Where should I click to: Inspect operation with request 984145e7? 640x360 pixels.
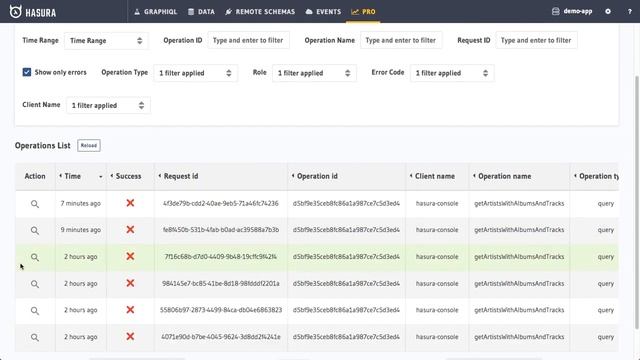[x=35, y=284]
